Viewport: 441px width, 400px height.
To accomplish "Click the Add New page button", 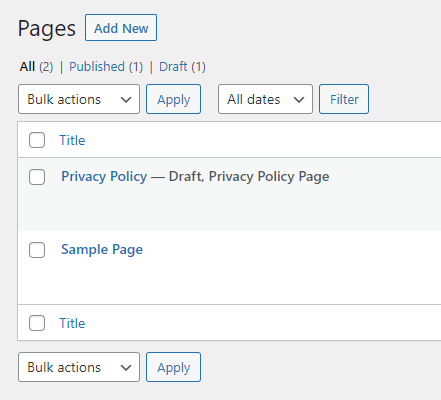I will point(121,28).
